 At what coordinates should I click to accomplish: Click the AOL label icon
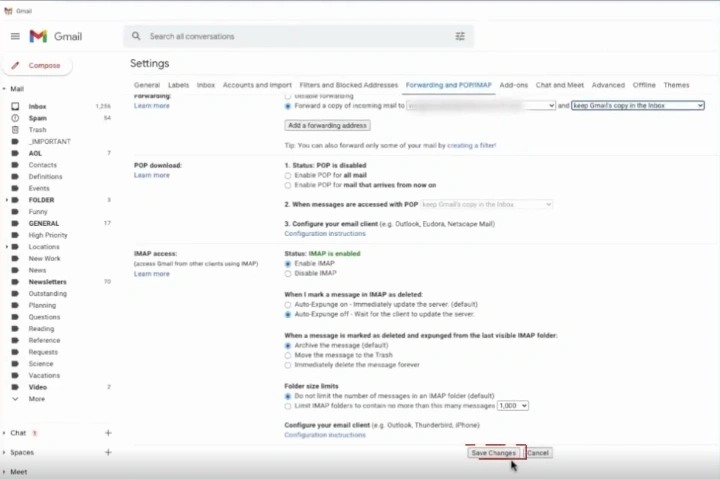tap(15, 153)
